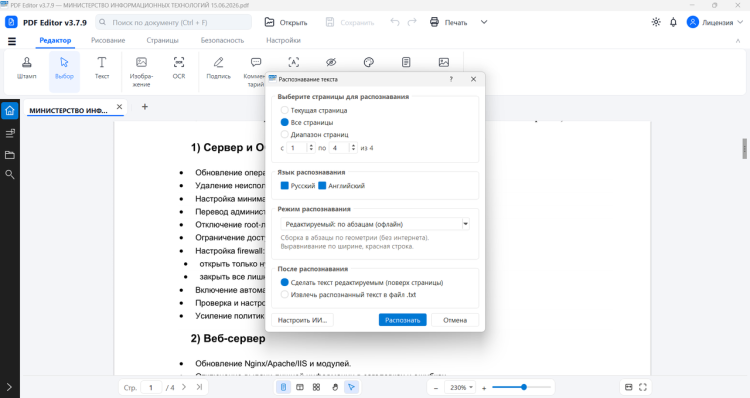Expand the Печать print options arrow

coord(484,22)
